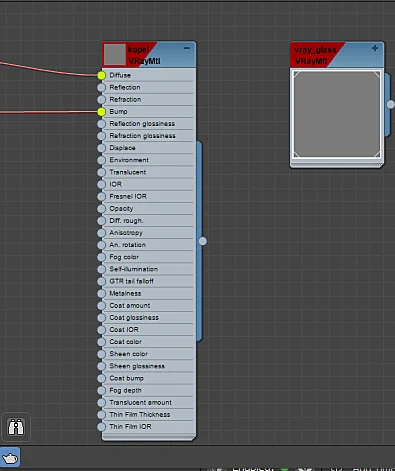Click the Diffuse input socket
Viewport: 395px width, 471px height.
click(x=102, y=75)
